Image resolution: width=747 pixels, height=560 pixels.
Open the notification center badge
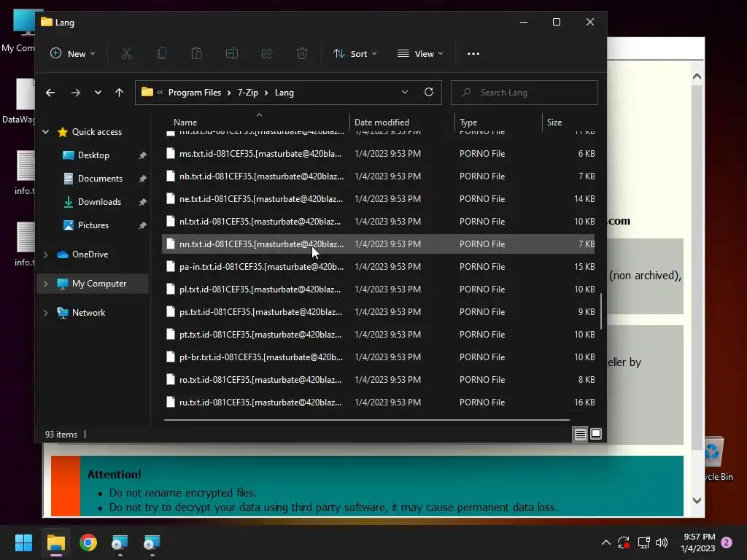tap(727, 542)
